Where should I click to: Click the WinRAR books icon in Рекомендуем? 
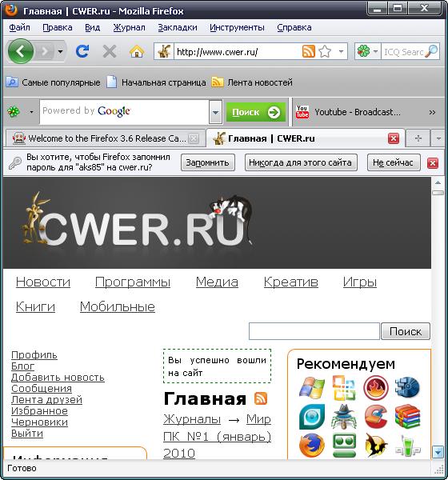(x=407, y=416)
